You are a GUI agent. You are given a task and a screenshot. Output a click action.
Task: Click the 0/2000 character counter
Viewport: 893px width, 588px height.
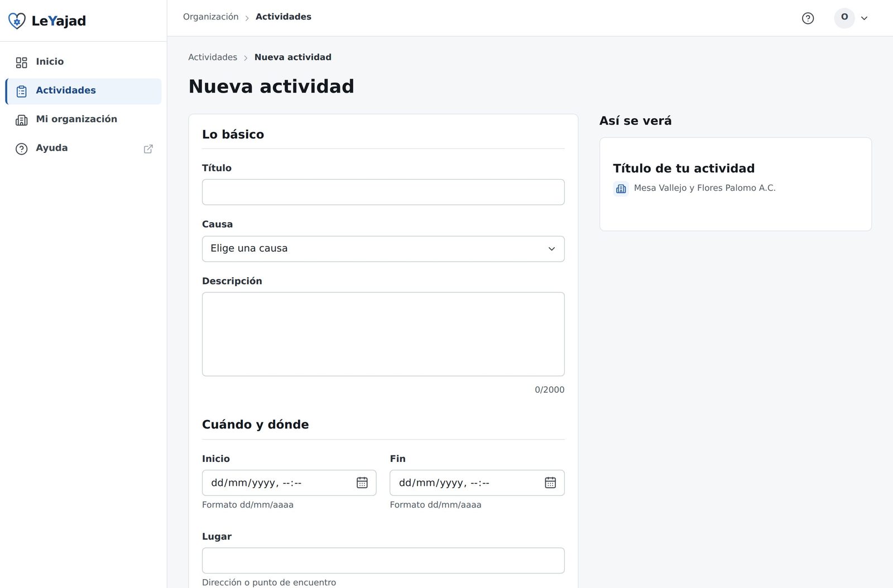click(x=549, y=389)
